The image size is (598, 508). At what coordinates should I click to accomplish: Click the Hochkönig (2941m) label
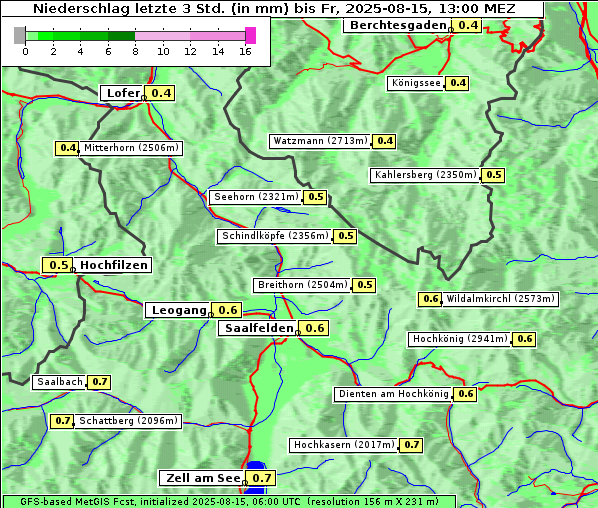click(x=460, y=339)
